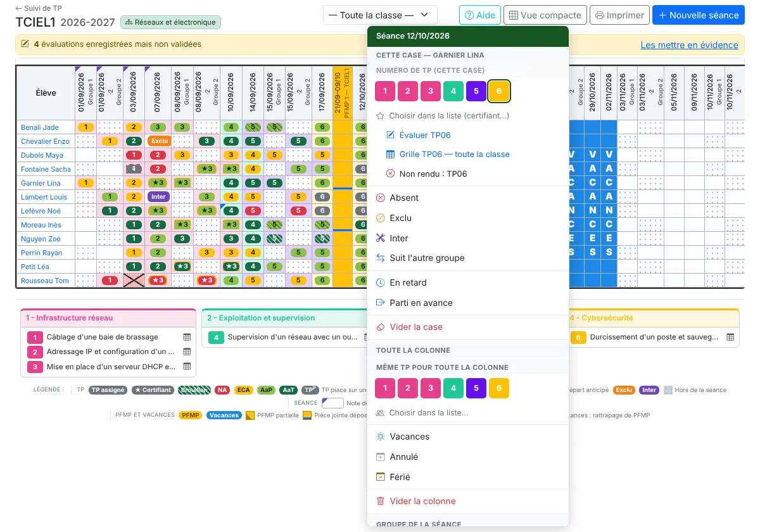Follow the Les mettre en évidence link
The height and width of the screenshot is (532, 760).
click(689, 45)
